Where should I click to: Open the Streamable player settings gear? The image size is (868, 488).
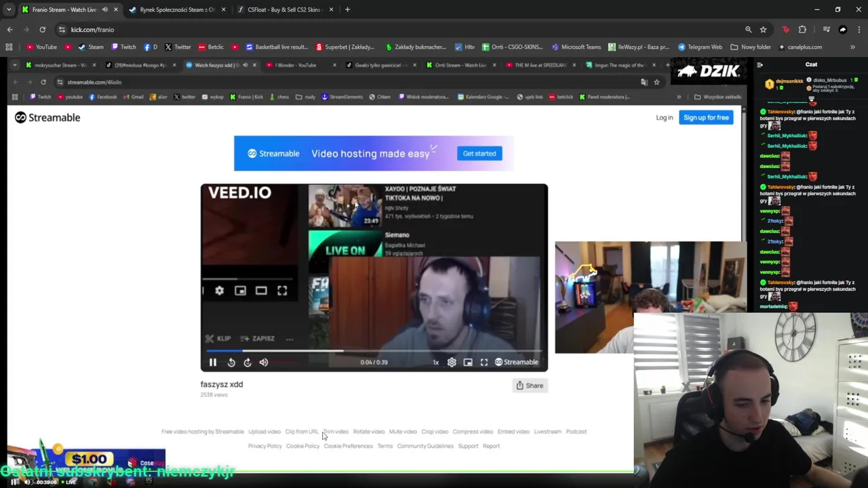pyautogui.click(x=452, y=363)
